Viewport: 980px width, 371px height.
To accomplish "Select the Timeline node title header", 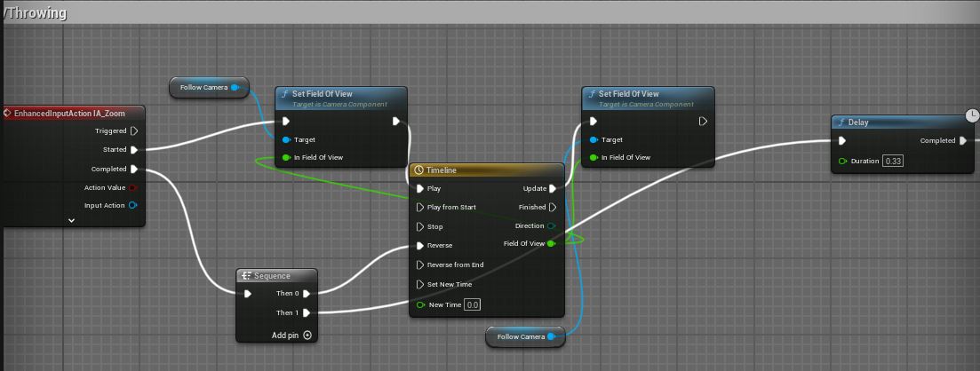I will click(x=487, y=170).
